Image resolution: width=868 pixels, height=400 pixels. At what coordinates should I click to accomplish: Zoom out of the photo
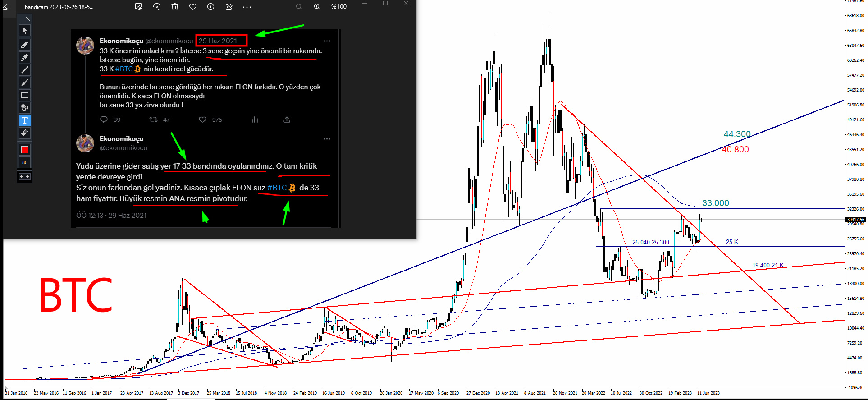point(299,7)
